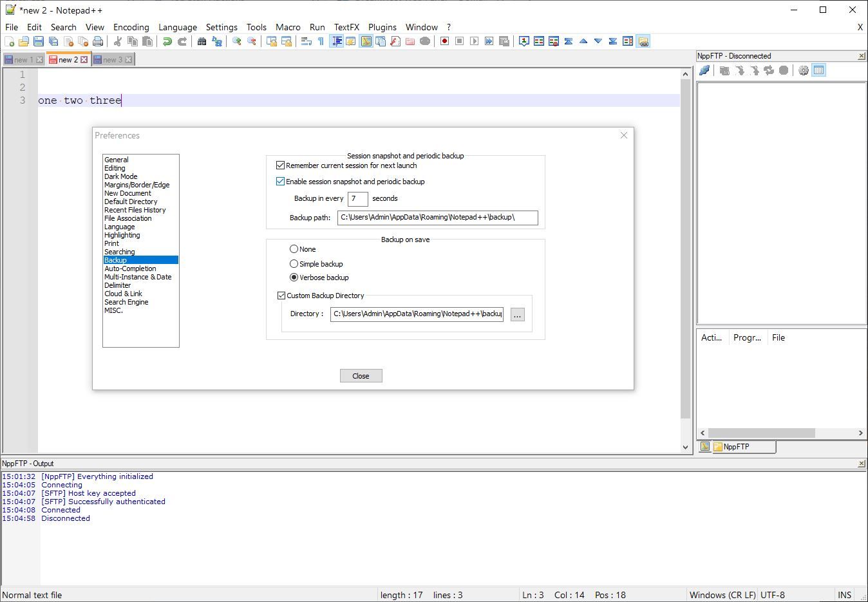Open the Settings menu
Screen dimensions: 868x602
click(222, 27)
